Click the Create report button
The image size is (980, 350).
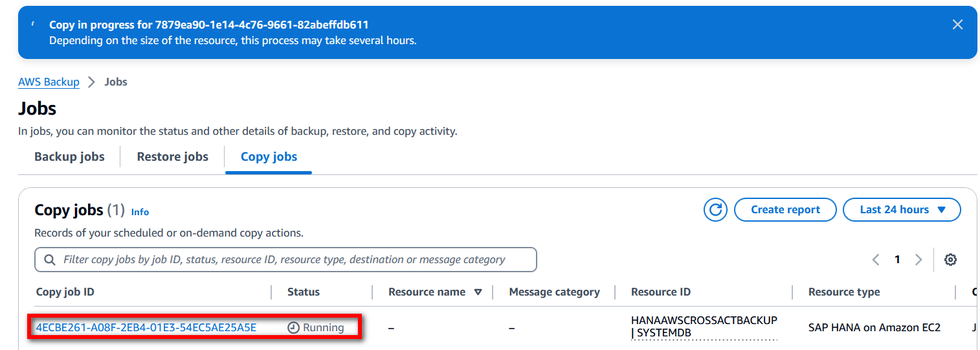coord(785,209)
